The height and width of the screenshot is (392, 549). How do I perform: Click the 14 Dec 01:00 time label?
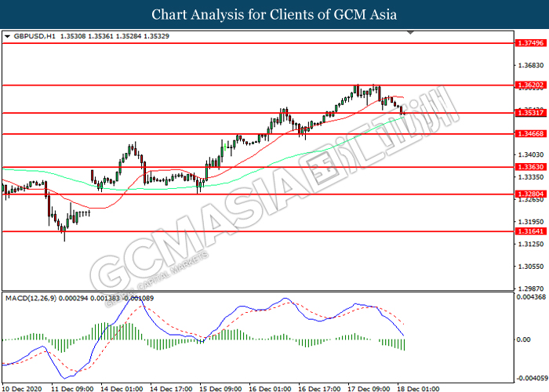coord(122,389)
